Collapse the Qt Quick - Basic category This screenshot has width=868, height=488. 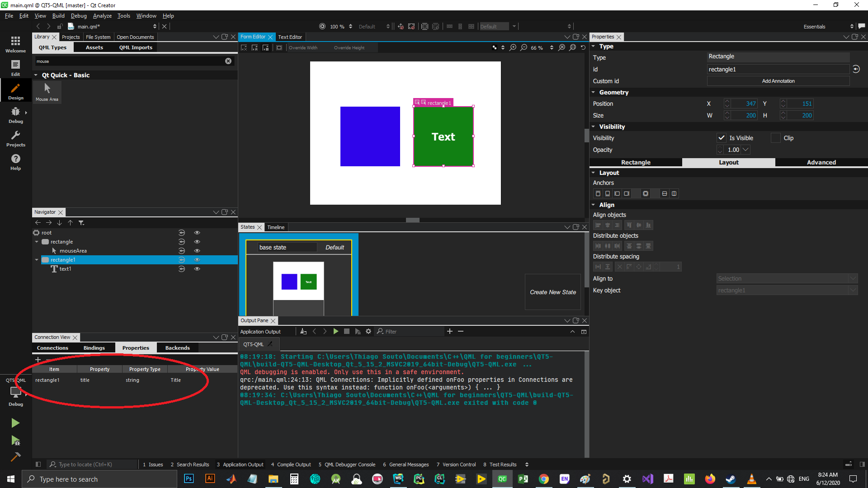pos(36,75)
